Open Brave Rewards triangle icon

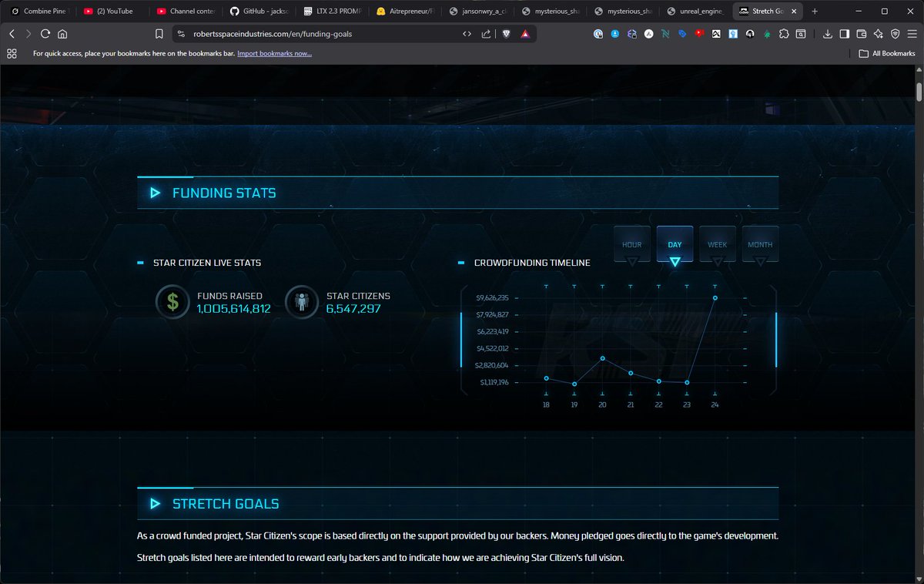coord(524,34)
